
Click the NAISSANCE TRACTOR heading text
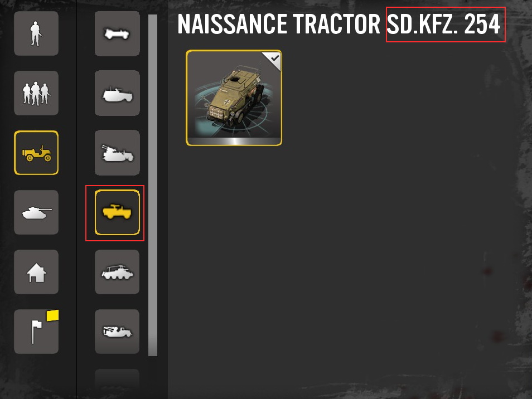coord(279,25)
